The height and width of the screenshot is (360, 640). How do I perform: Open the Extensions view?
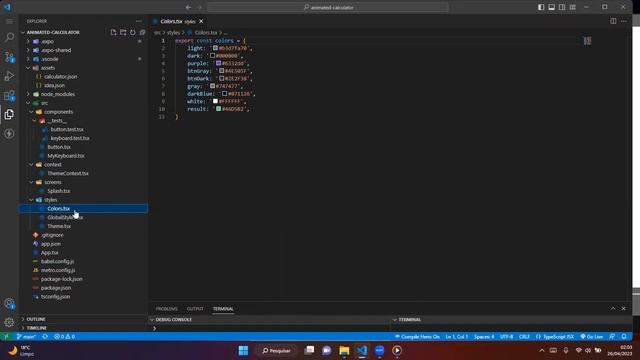(9, 96)
